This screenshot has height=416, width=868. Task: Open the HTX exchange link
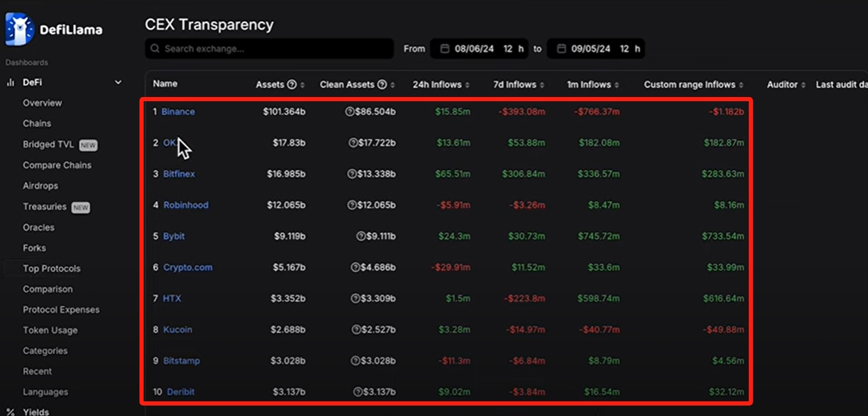tap(172, 299)
